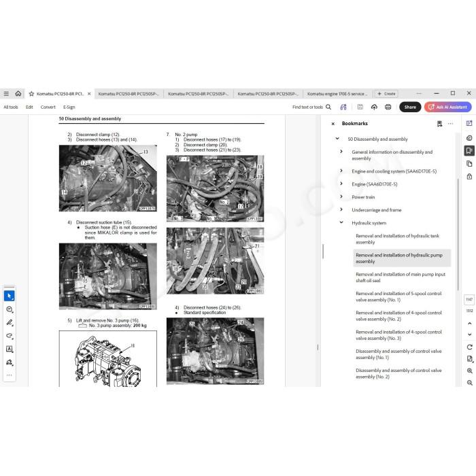Open hydraulic tank assembly removal bookmark

click(x=397, y=239)
